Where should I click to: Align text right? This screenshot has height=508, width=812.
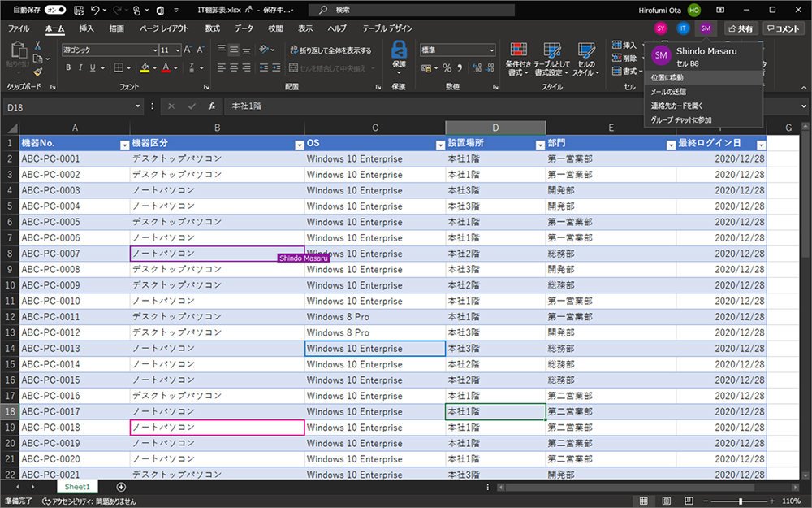tap(247, 67)
